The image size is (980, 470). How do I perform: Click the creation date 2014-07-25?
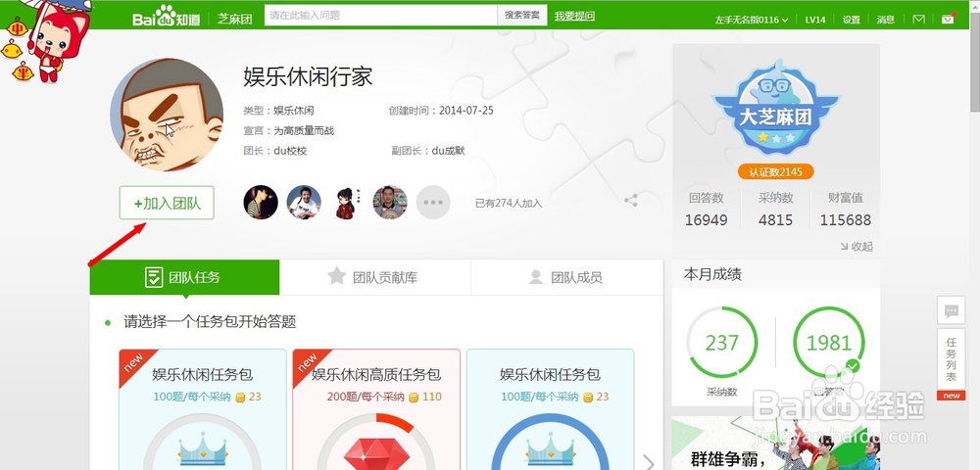point(466,111)
